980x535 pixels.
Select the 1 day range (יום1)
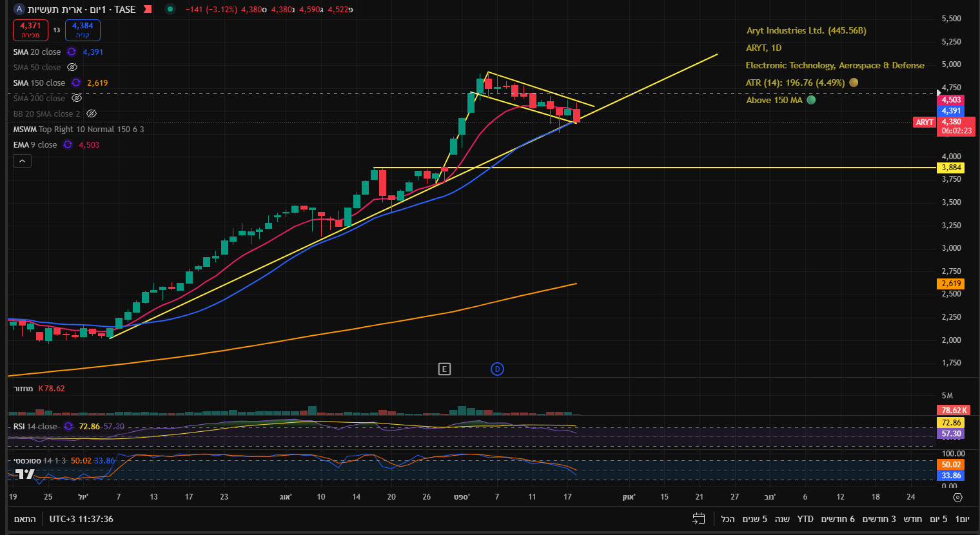click(962, 519)
